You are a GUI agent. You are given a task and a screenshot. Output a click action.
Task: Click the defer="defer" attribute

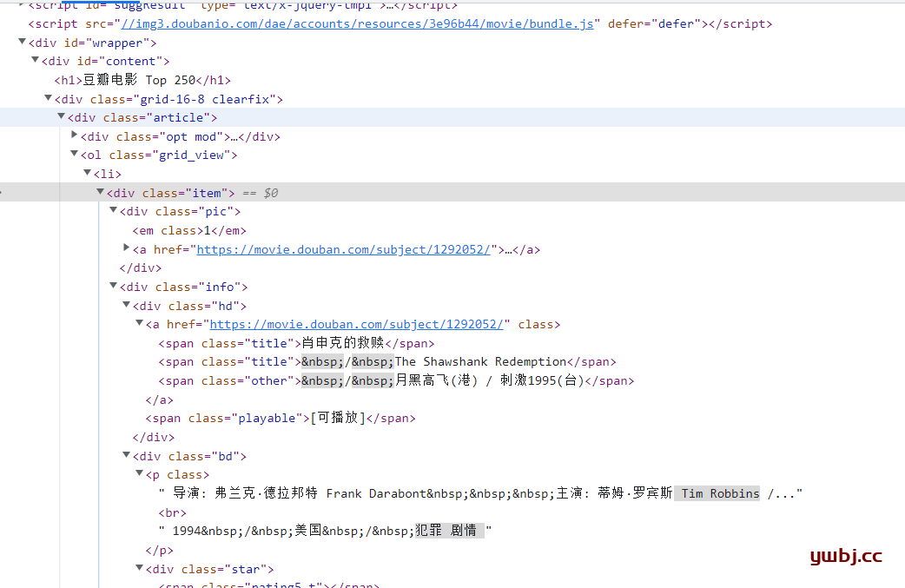tap(655, 23)
